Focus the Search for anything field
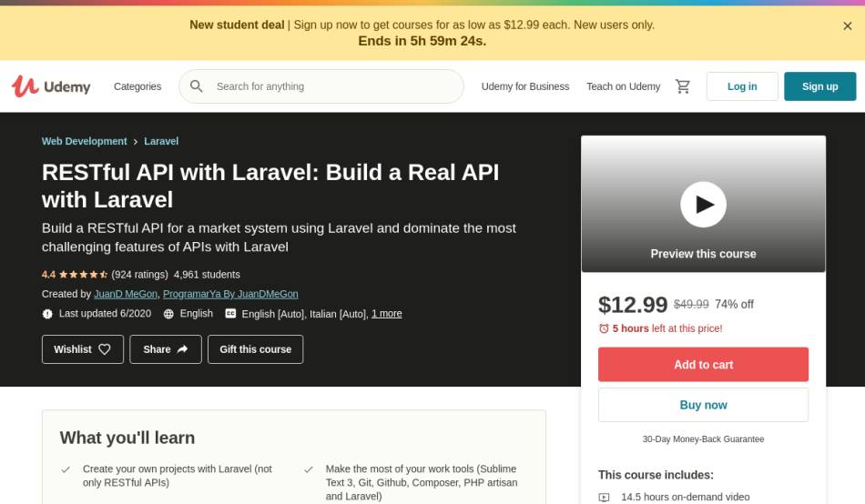This screenshot has height=504, width=865. click(x=321, y=86)
